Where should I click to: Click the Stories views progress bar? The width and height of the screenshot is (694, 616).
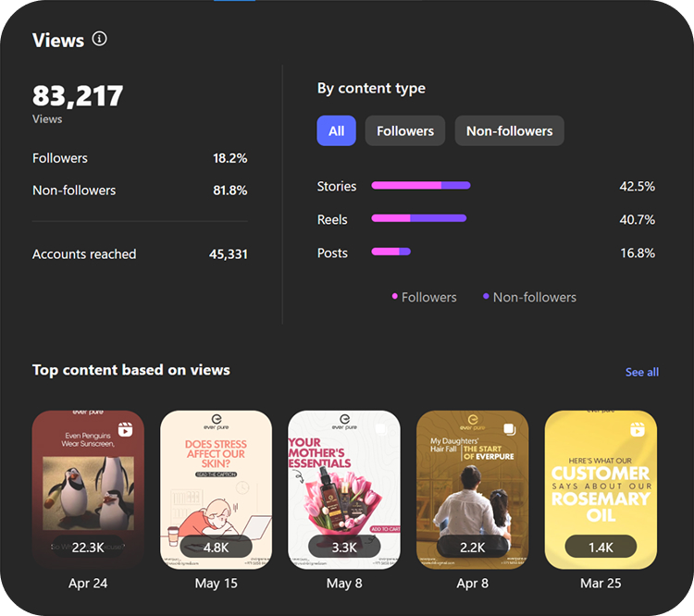pos(421,186)
